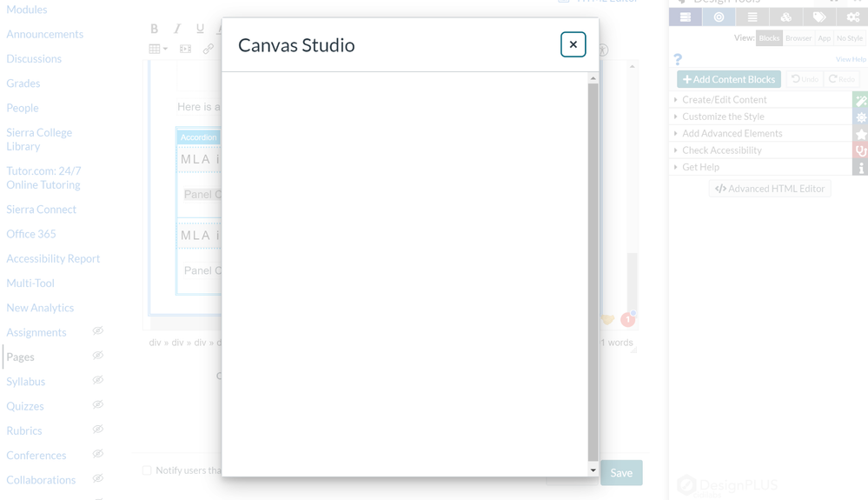The width and height of the screenshot is (868, 500).
Task: Open Tutor.com 24/7 Online Tutoring link
Action: tap(43, 177)
